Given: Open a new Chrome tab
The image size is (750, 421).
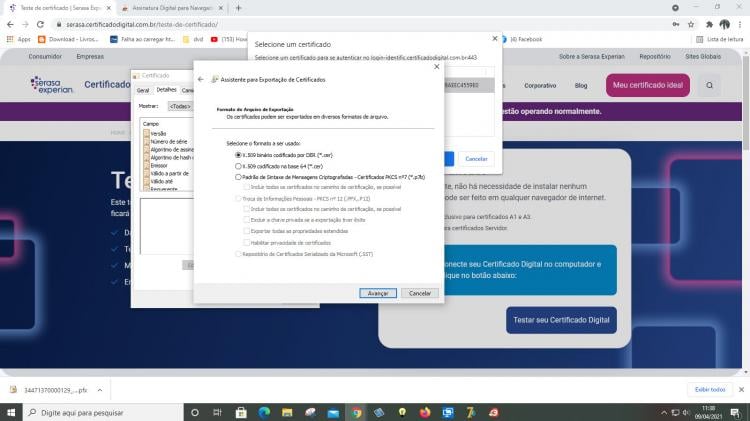Looking at the screenshot, I should click(238, 8).
